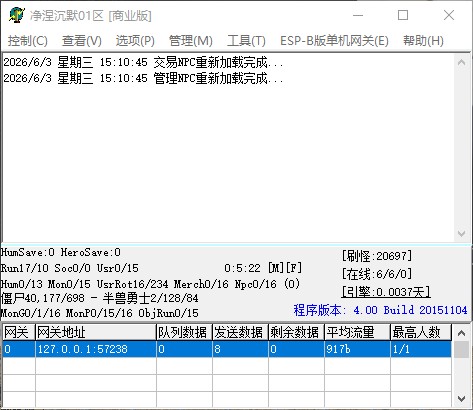473x410 pixels.
Task: Minimize the 净涅沉默01区 window
Action: (x=358, y=15)
